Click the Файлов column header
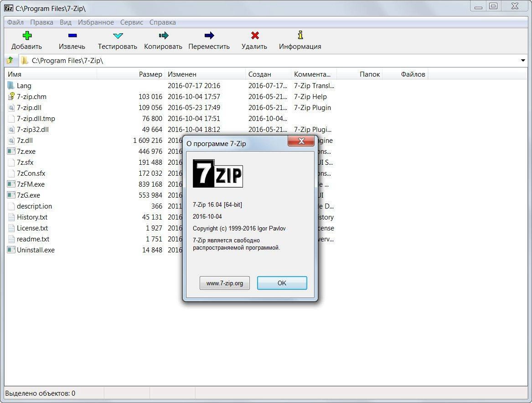This screenshot has height=403, width=532. coord(405,74)
